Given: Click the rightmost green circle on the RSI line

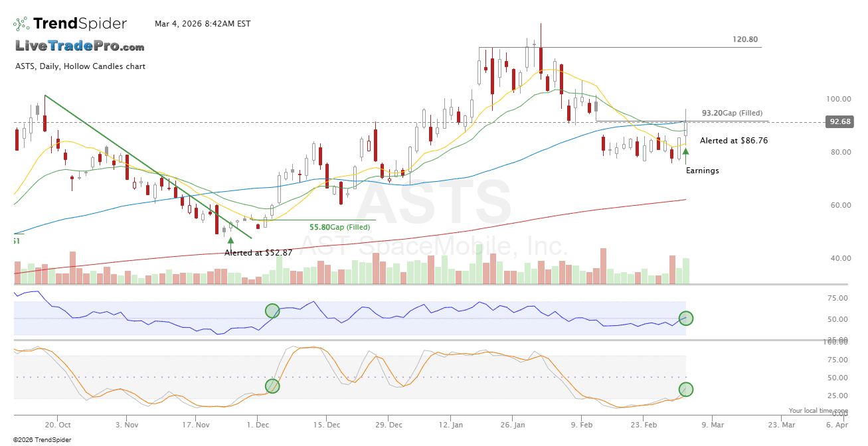Looking at the screenshot, I should [x=686, y=319].
